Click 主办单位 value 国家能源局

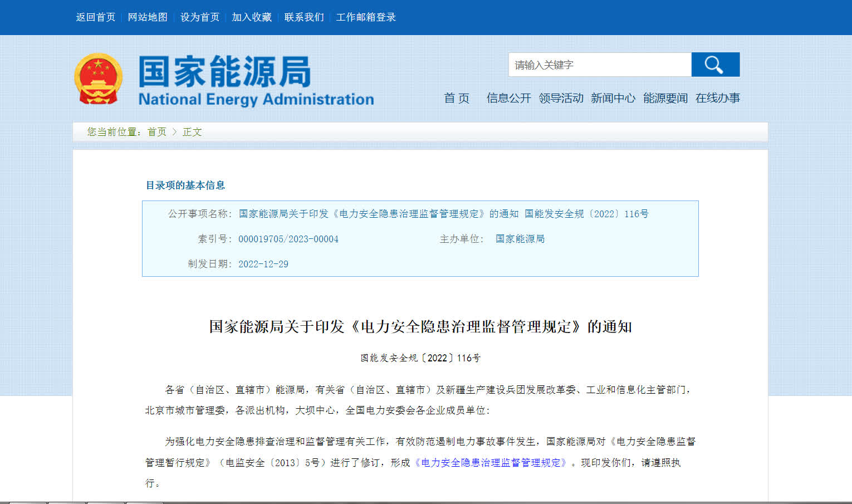520,239
